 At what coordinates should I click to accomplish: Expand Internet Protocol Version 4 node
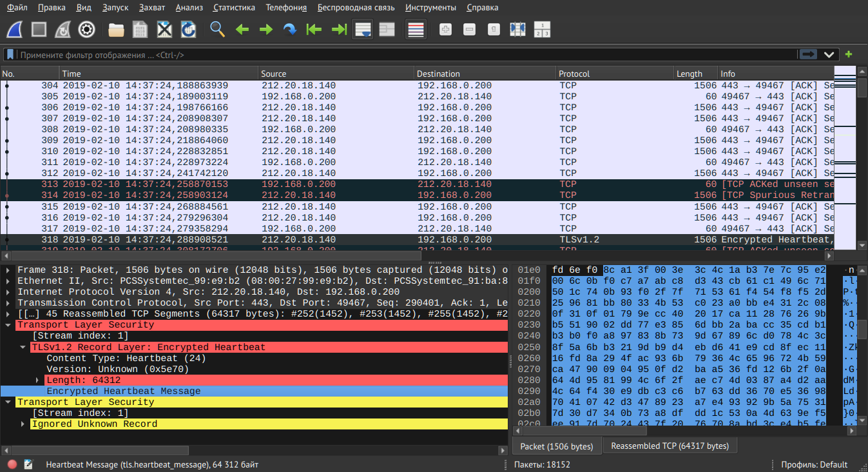coord(8,291)
